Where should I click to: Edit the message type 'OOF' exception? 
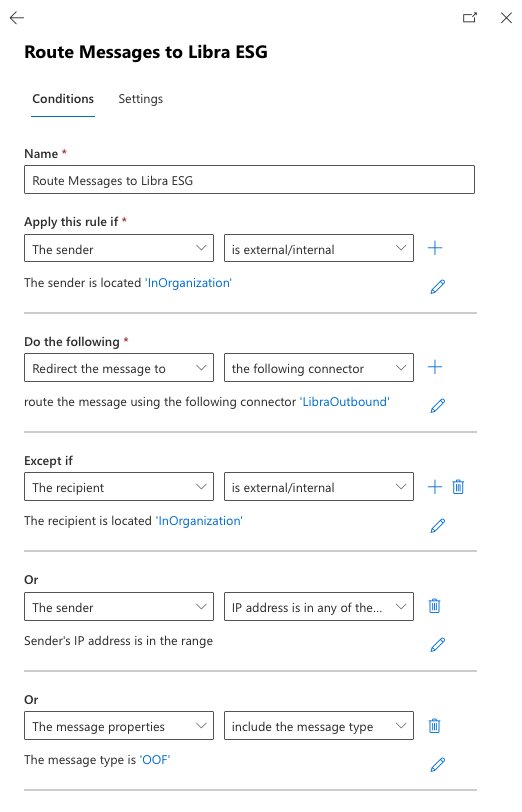(x=438, y=764)
